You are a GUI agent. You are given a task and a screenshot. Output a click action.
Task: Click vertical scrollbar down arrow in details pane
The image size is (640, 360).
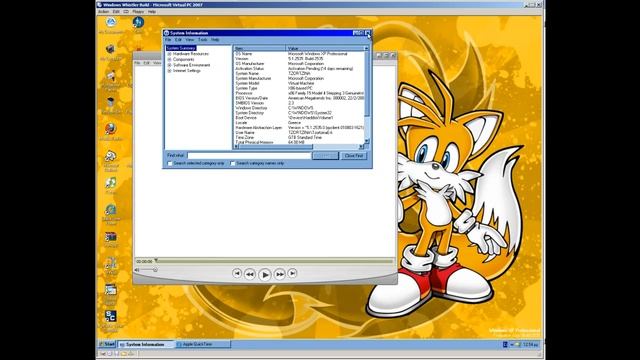367,141
